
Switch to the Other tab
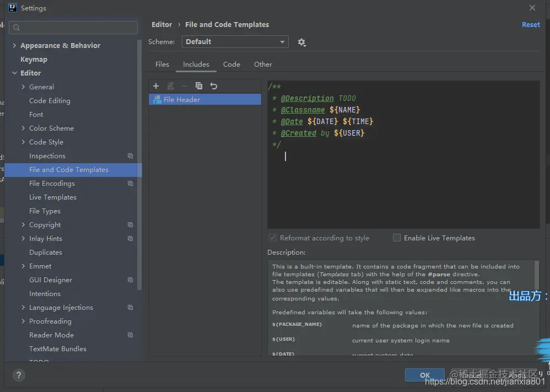pyautogui.click(x=263, y=64)
